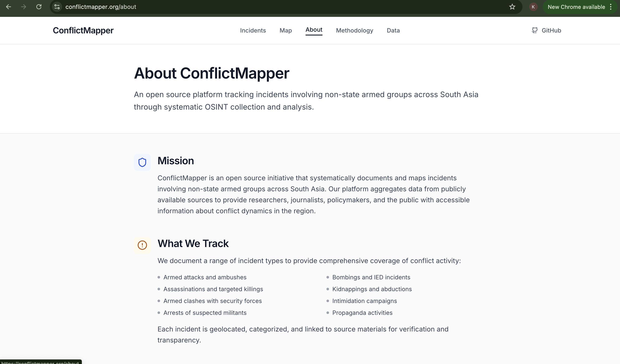Click New Chrome available update button
This screenshot has width=620, height=364.
pos(576,7)
